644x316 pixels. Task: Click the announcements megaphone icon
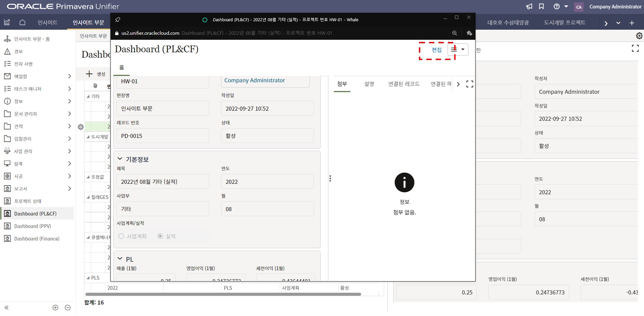(529, 7)
